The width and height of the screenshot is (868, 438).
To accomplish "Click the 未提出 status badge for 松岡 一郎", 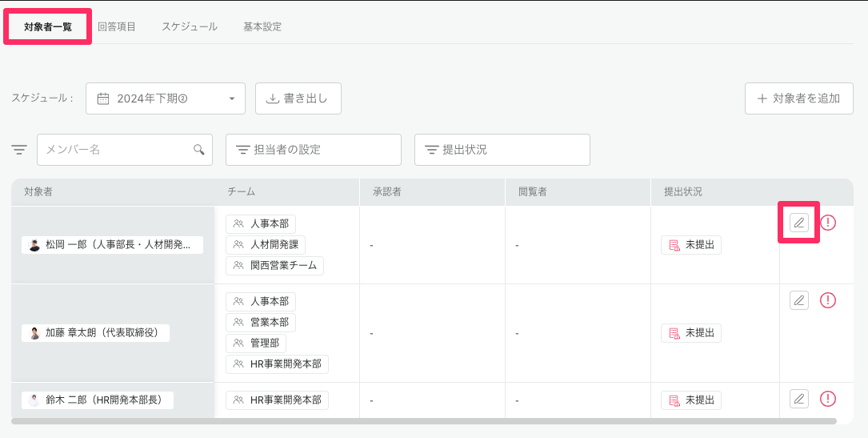I will pos(691,245).
